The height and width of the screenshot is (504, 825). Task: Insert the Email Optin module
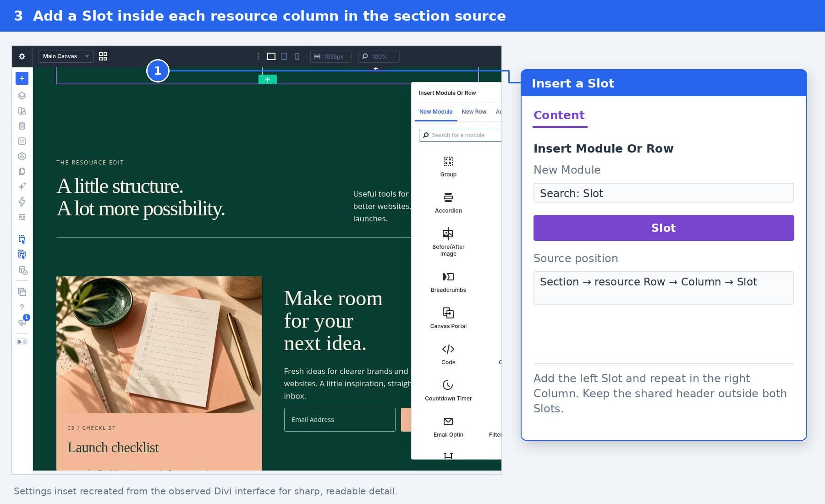(448, 427)
